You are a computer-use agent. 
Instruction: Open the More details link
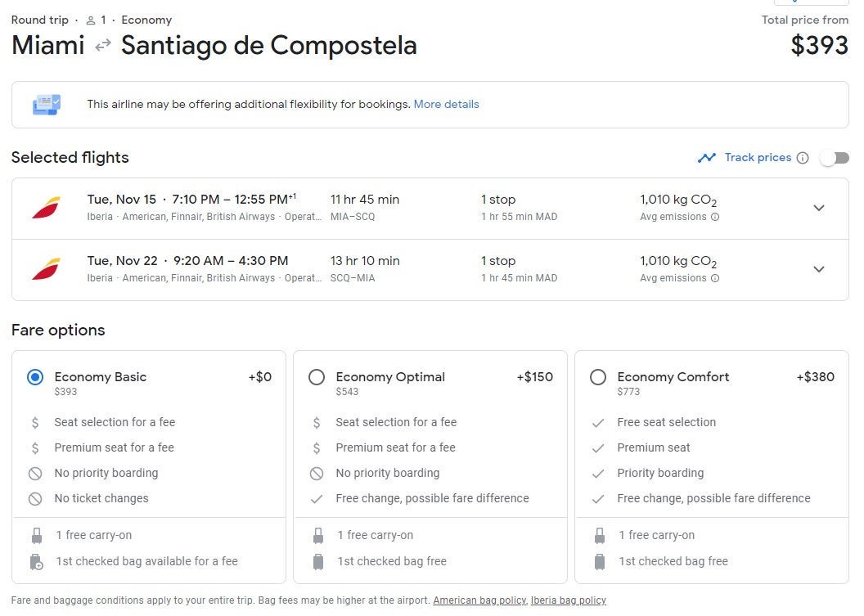click(x=446, y=105)
